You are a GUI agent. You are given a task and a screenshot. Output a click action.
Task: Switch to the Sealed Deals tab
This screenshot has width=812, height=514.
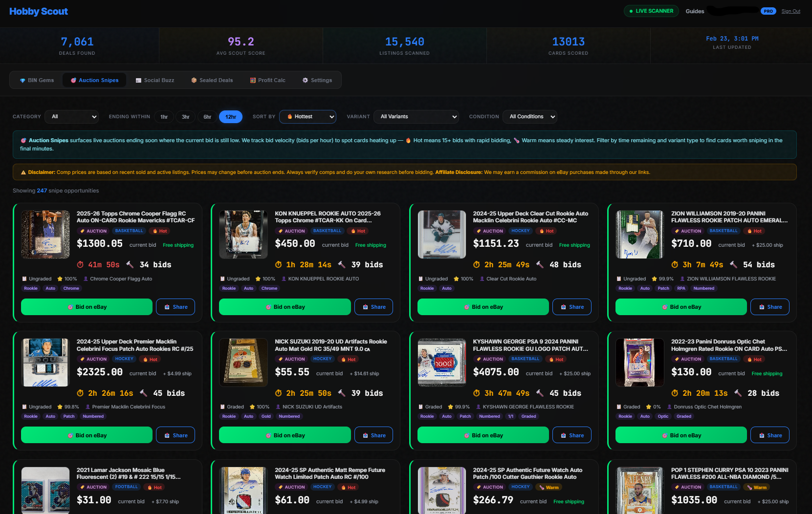(212, 80)
